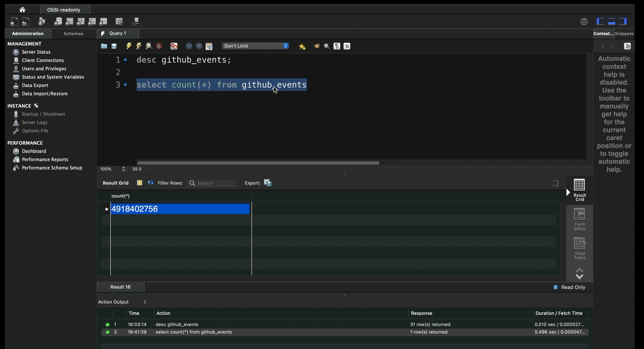Toggle invisible characters display
This screenshot has width=644, height=349.
337,46
